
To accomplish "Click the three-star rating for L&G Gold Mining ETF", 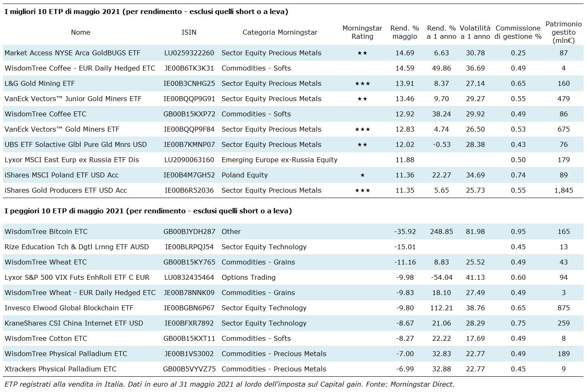I will click(362, 84).
